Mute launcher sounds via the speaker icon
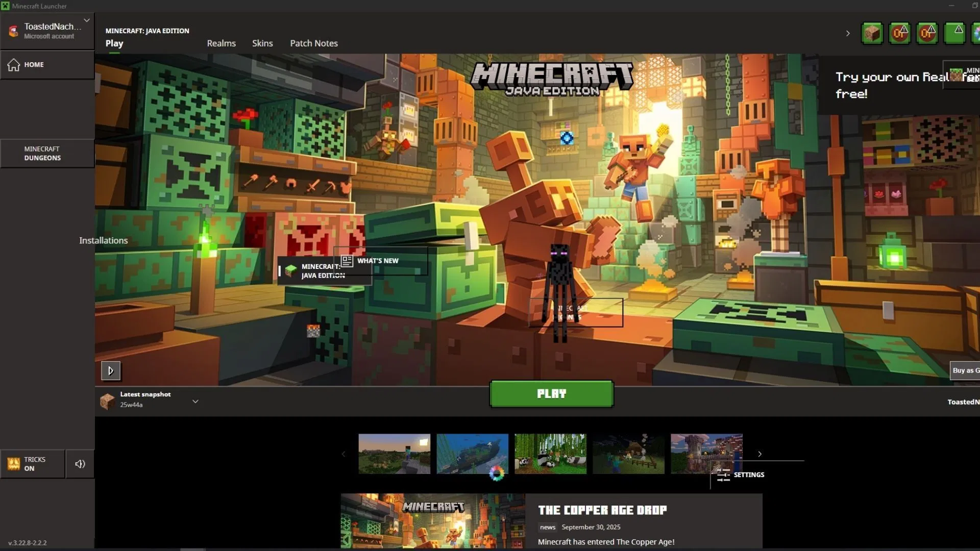Screen dimensions: 980x551 [80, 463]
